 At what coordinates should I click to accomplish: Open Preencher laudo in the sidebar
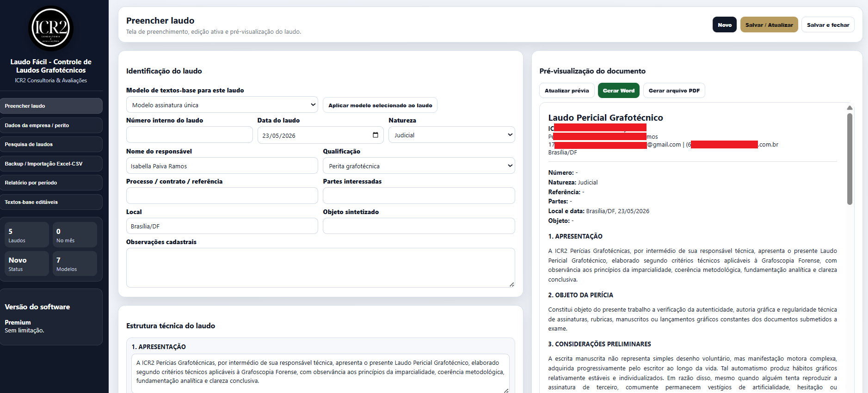coord(51,106)
